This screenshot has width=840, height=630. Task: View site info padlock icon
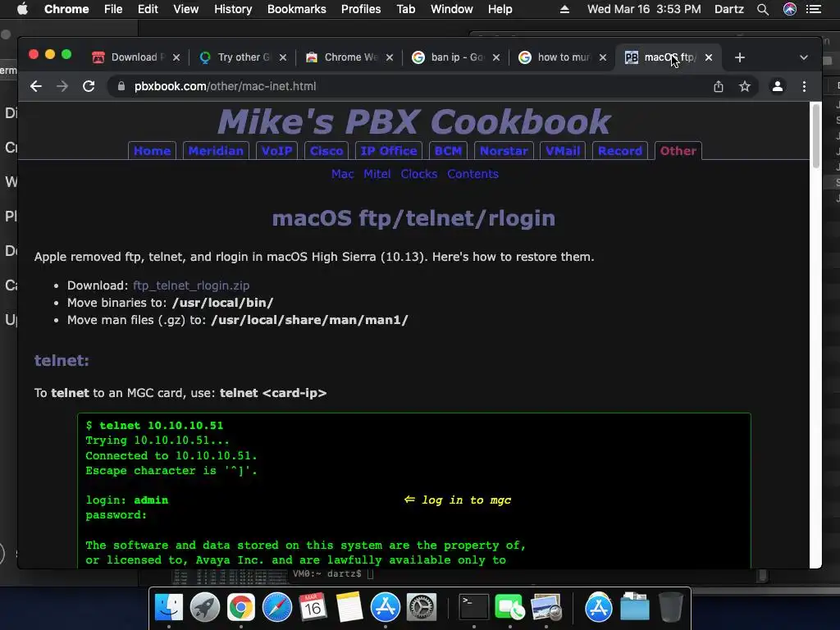pos(121,86)
